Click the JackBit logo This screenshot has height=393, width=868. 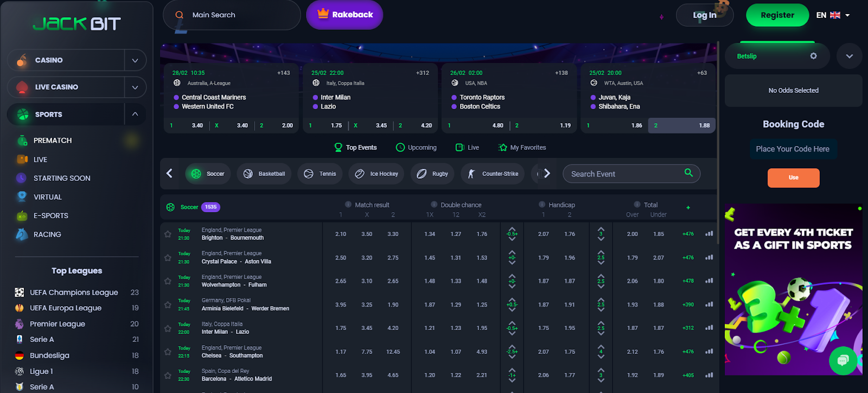pyautogui.click(x=76, y=23)
